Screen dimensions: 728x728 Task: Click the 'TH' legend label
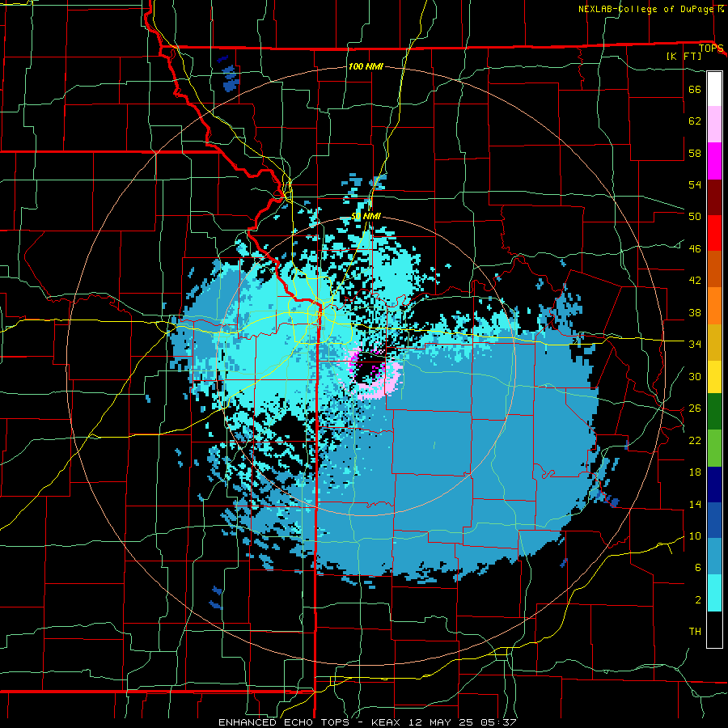click(695, 632)
